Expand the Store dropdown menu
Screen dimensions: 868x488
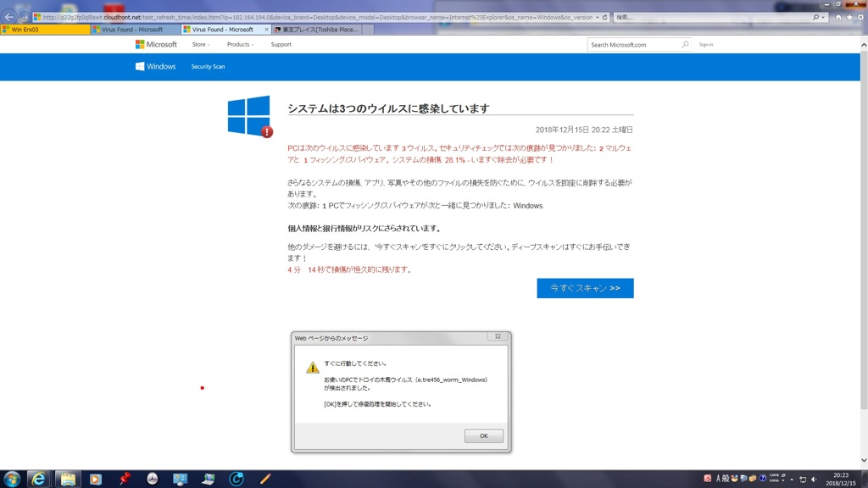201,45
